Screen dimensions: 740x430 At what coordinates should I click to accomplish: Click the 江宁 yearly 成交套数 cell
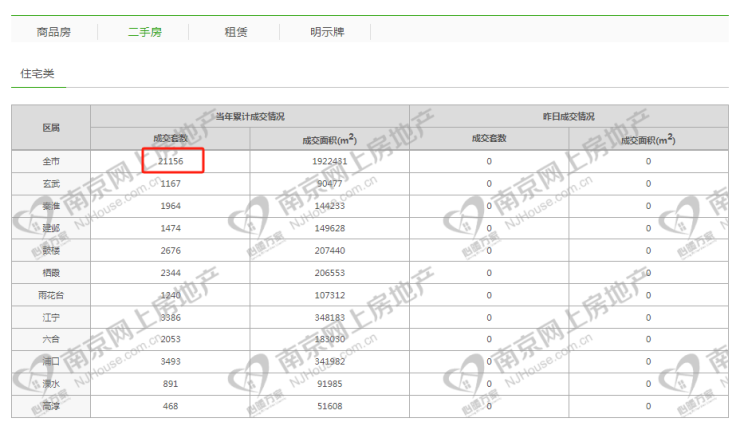170,318
